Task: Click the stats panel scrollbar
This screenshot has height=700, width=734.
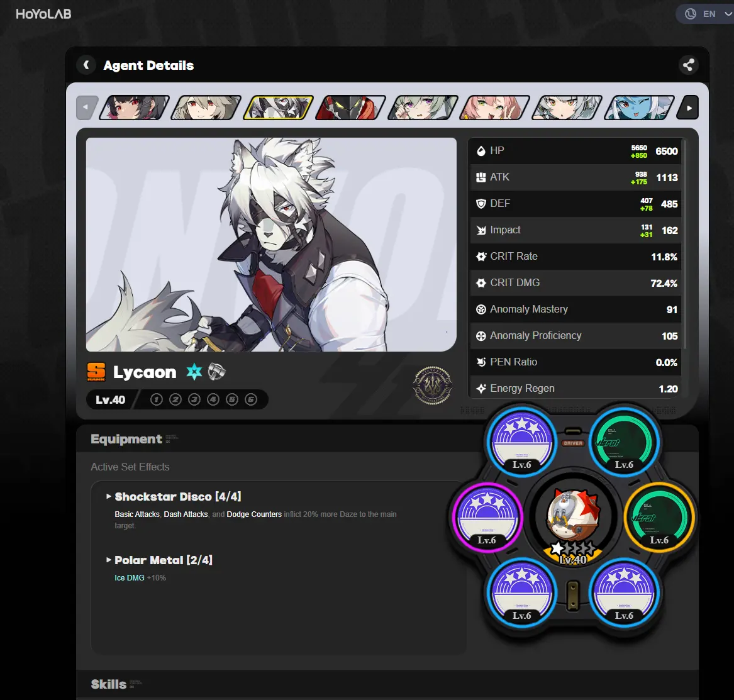Action: [x=685, y=244]
